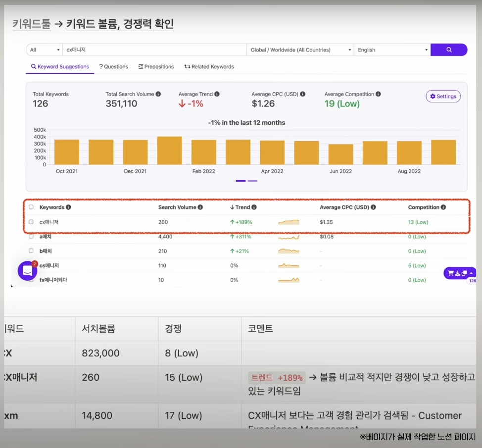Viewport: 482px width, 448px height.
Task: Open the Settings button
Action: (x=443, y=96)
